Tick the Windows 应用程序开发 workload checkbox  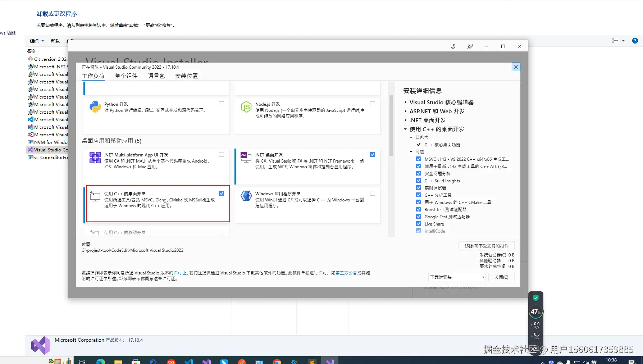[373, 194]
